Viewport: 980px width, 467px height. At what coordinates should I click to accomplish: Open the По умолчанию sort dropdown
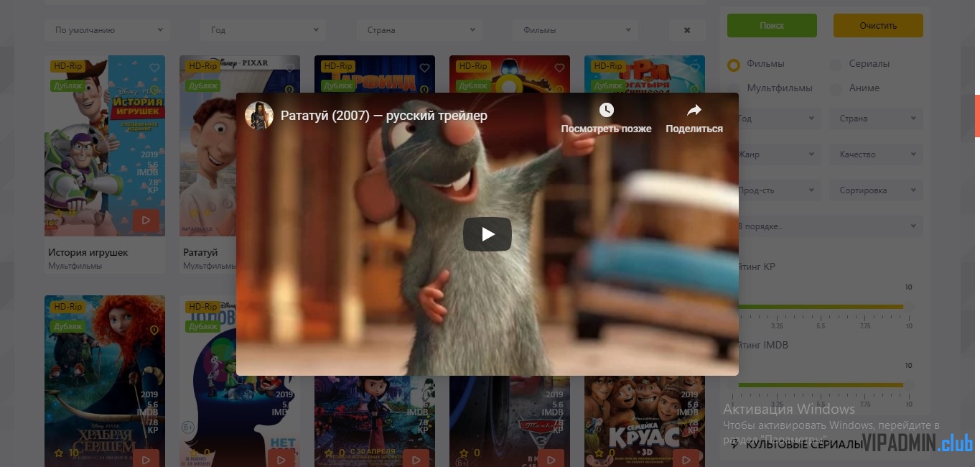coord(108,30)
